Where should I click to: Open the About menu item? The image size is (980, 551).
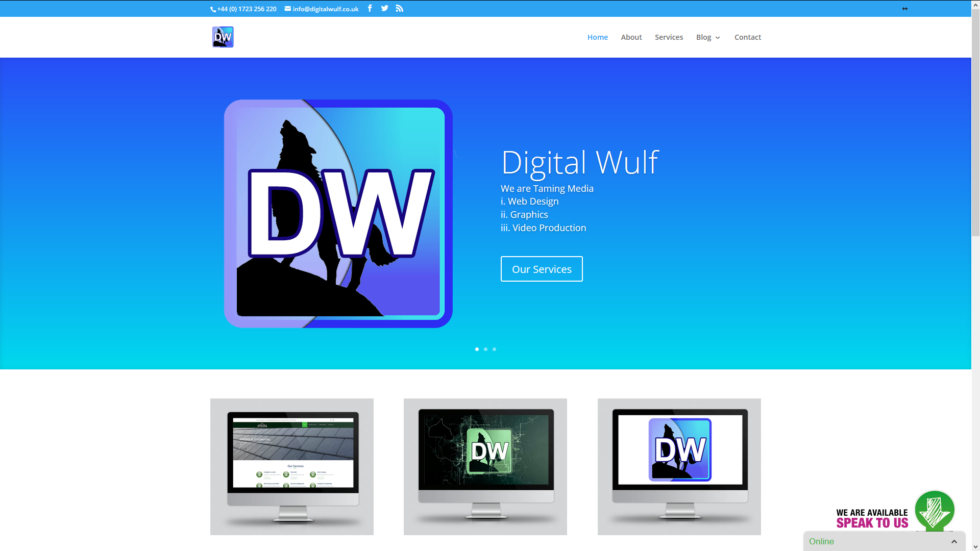pos(631,37)
